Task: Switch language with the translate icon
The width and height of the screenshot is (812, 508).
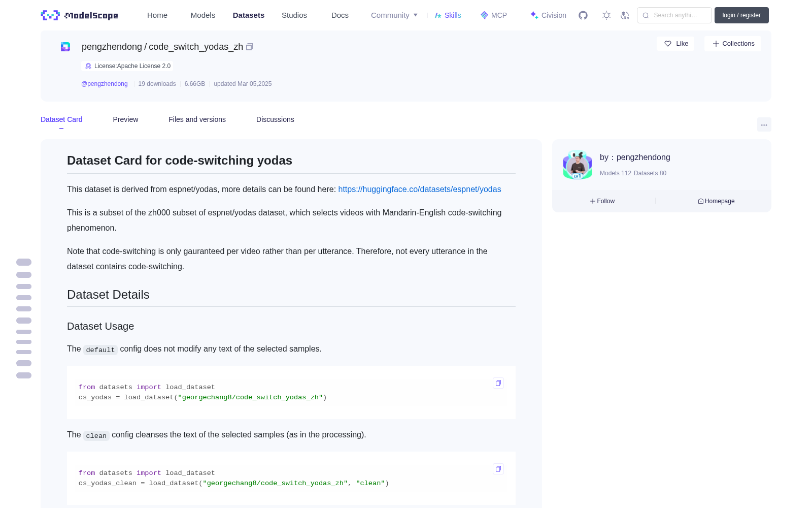Action: pyautogui.click(x=625, y=15)
